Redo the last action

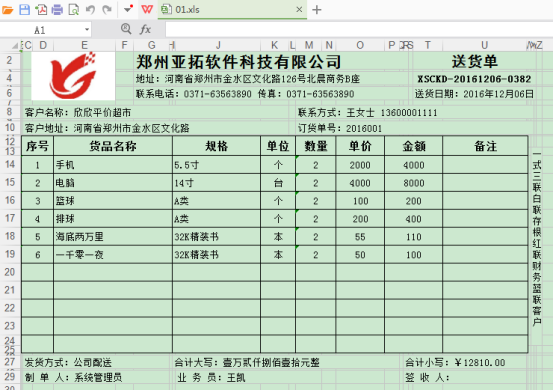point(107,10)
